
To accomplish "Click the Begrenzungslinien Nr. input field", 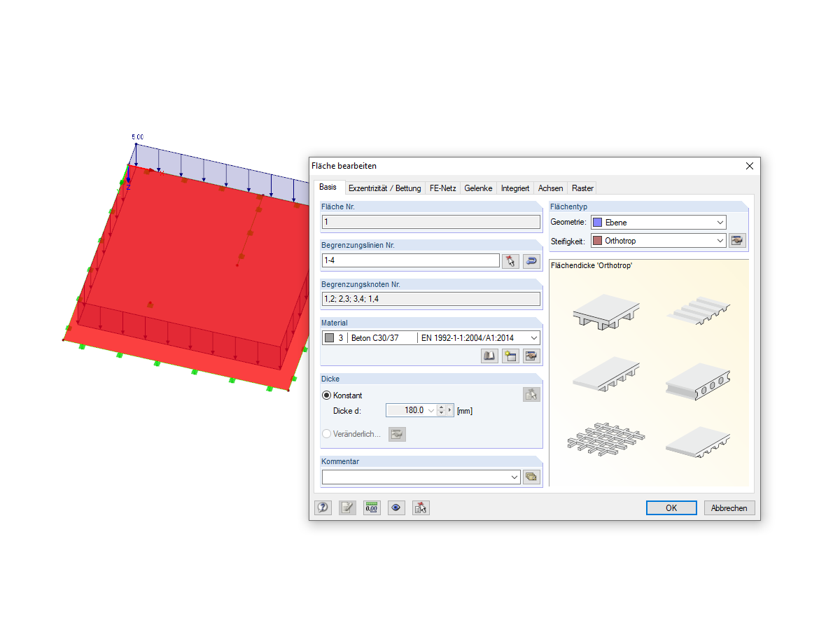I will 410,260.
